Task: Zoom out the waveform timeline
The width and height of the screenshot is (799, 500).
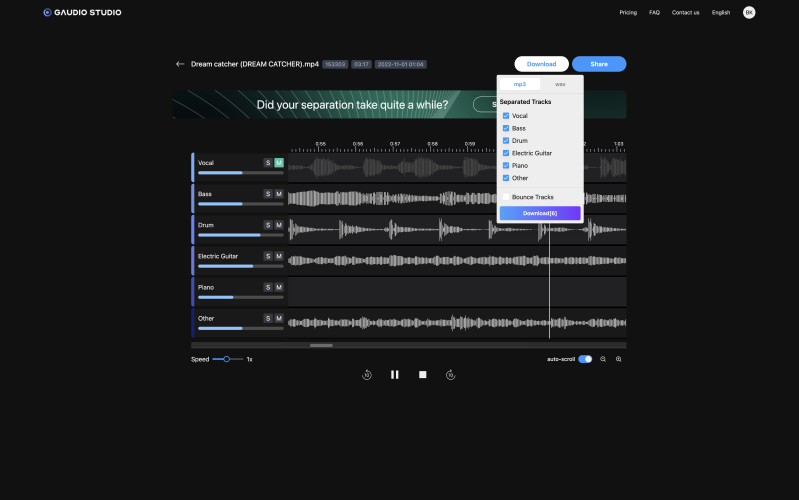Action: tap(603, 359)
